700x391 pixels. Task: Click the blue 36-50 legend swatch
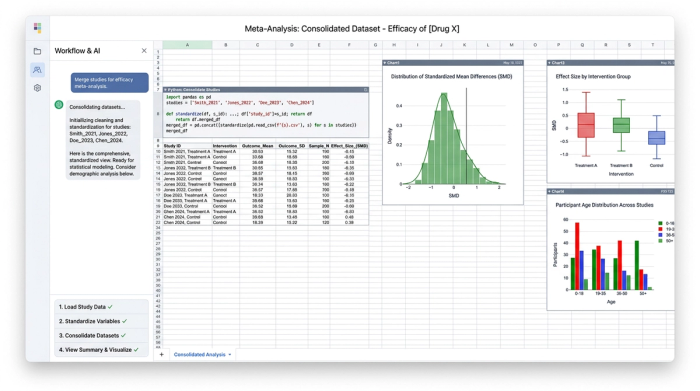660,235
